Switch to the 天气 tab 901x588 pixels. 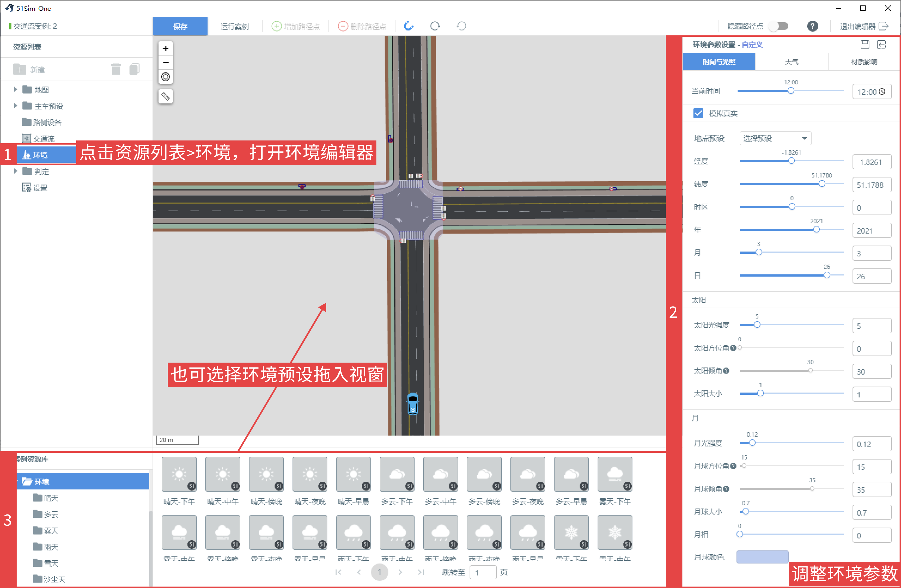(791, 62)
